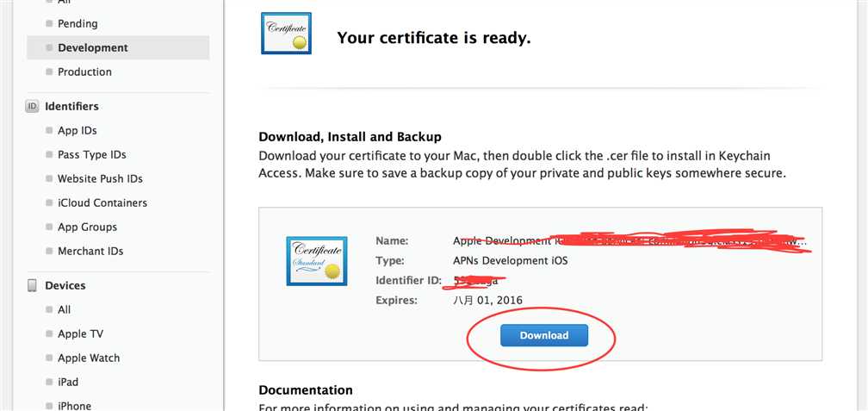
Task: Open Website Push IDs list
Action: click(x=100, y=179)
